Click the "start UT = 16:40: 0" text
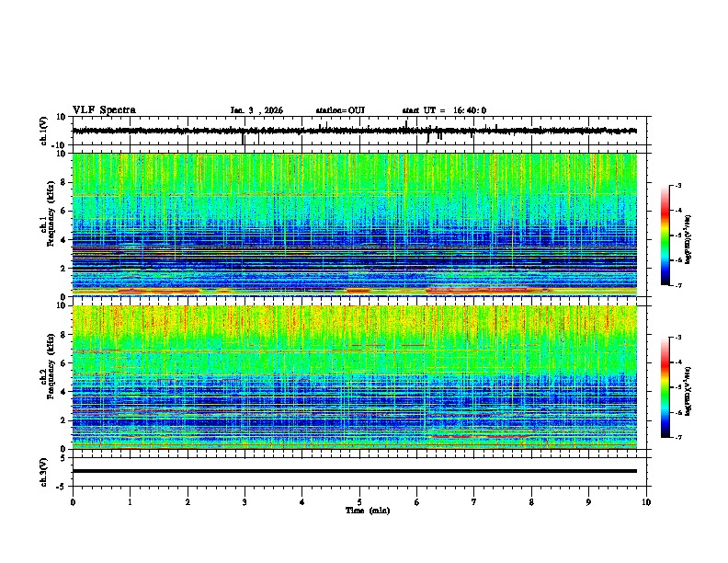The image size is (728, 563). (444, 110)
